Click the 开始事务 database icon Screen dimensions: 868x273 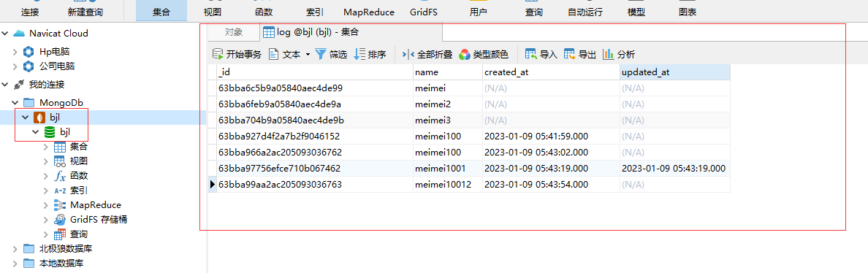pyautogui.click(x=218, y=54)
